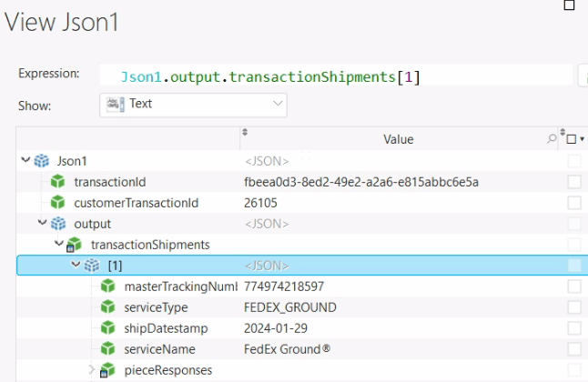Viewport: 588px width, 382px height.
Task: Open the Show Text dropdown
Action: [x=193, y=105]
